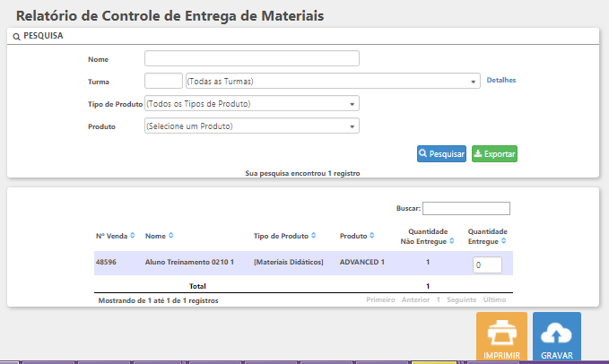This screenshot has width=609, height=364.
Task: Open the Detalhes link
Action: click(501, 80)
